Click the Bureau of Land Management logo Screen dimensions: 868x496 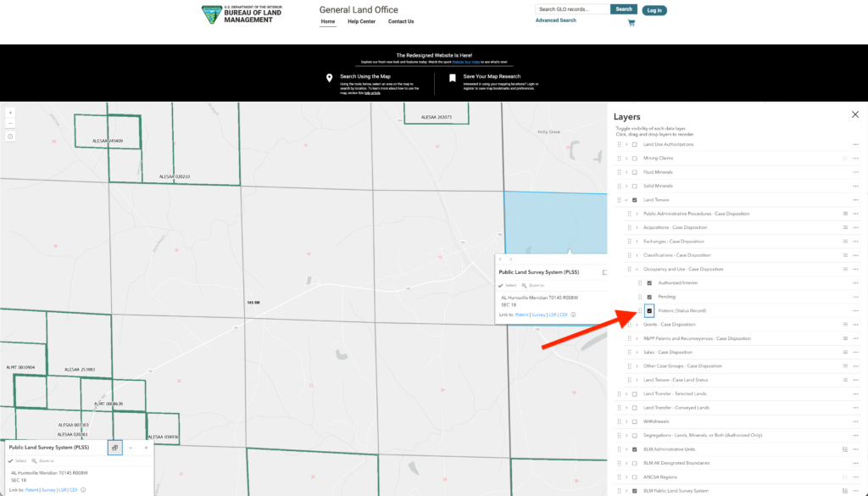(x=242, y=15)
